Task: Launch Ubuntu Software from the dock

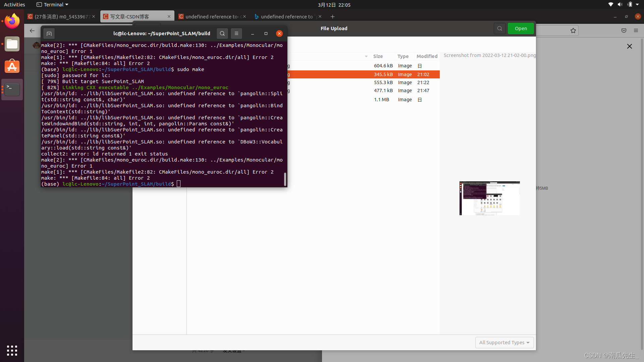Action: 12,66
